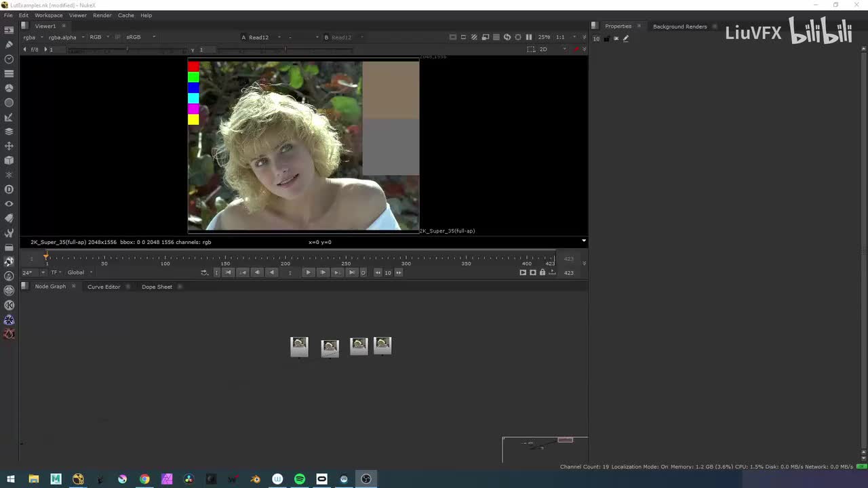Open the 2D view mode dropdown
Screen dimensions: 868x488
click(x=553, y=49)
